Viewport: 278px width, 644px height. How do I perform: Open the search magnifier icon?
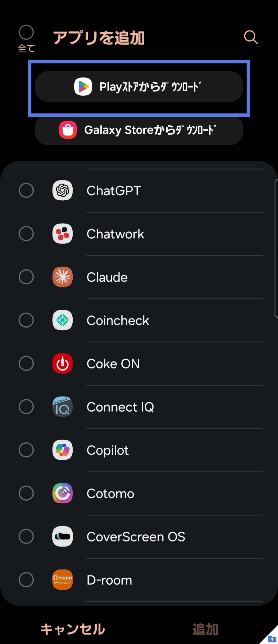(x=251, y=37)
